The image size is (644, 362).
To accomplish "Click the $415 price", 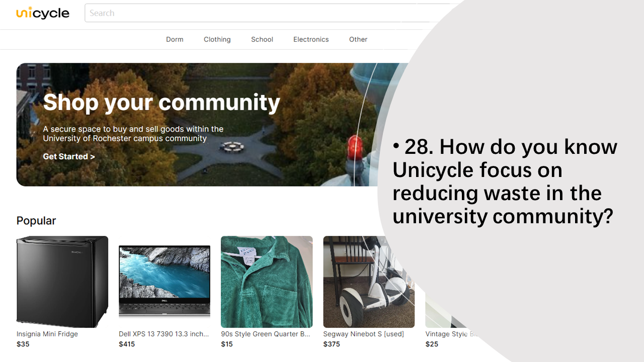I will click(127, 344).
